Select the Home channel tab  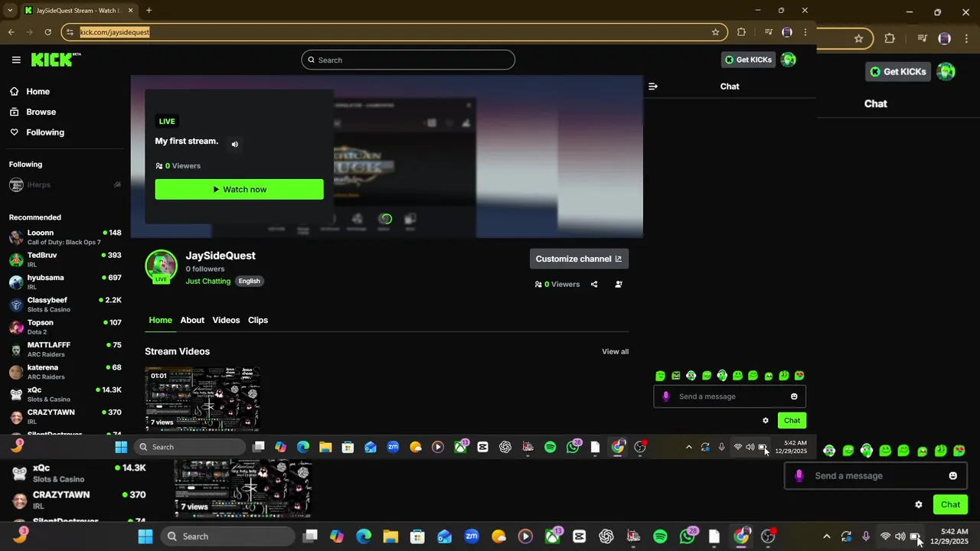[160, 320]
